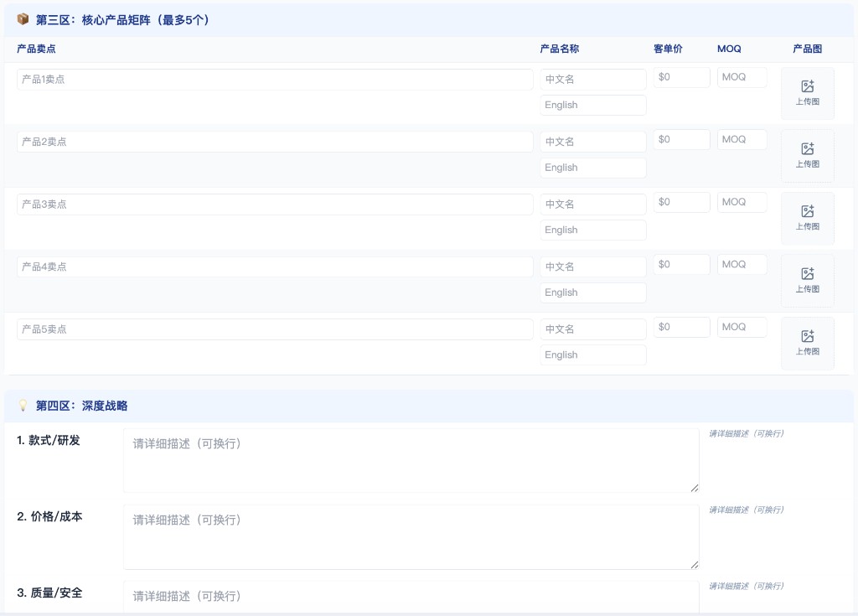The image size is (858, 616).
Task: Click the lightbulb icon beside 第四区 heading
Action: [23, 405]
